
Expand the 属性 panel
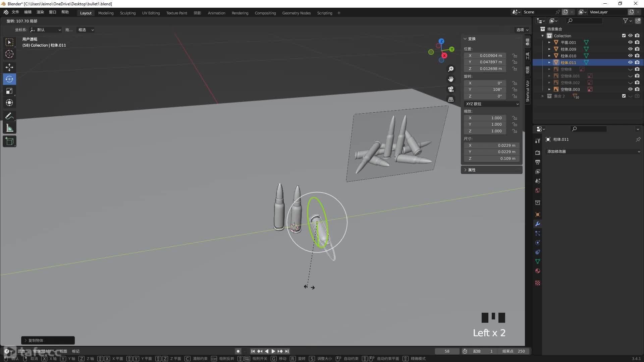[465, 170]
